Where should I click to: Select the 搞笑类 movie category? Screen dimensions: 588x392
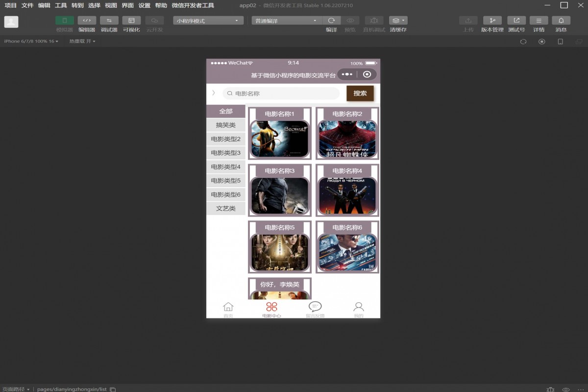pyautogui.click(x=226, y=125)
